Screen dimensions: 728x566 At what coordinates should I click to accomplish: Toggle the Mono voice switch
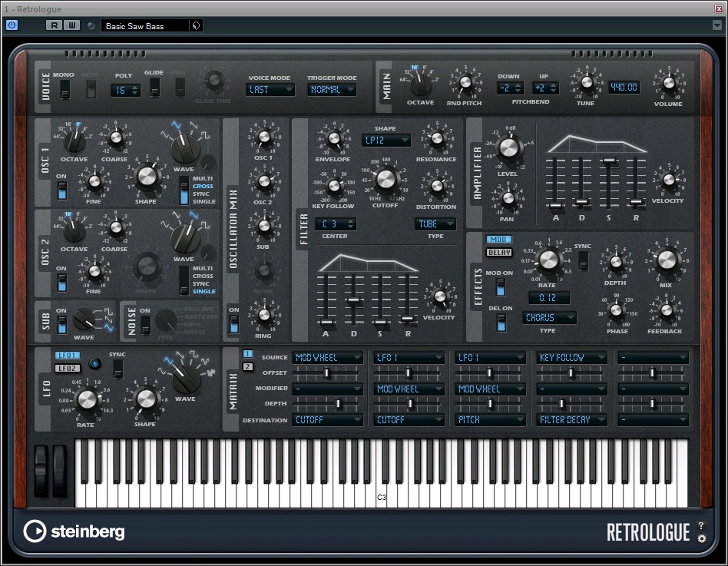click(65, 88)
